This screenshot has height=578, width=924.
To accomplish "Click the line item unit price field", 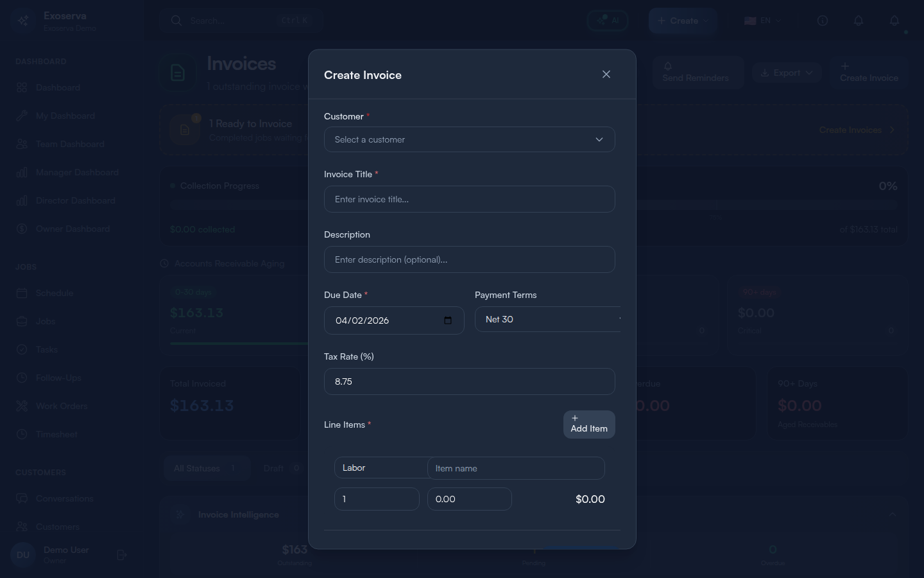I will click(x=469, y=499).
